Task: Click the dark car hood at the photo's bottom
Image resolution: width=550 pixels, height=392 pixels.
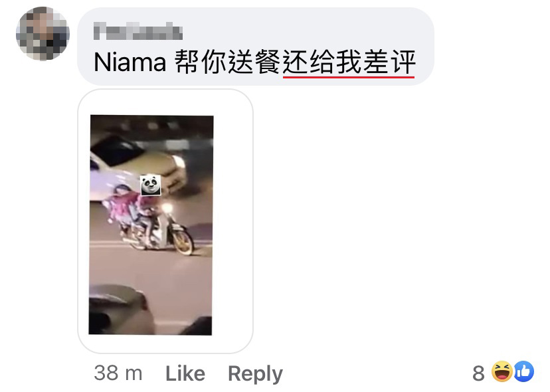Action: click(x=120, y=310)
